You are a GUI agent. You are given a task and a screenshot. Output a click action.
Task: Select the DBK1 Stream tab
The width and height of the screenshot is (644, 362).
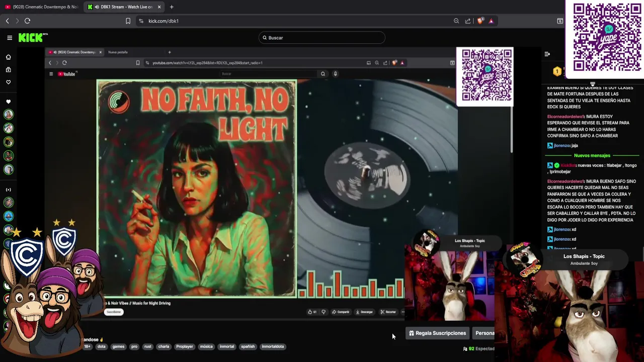(123, 7)
